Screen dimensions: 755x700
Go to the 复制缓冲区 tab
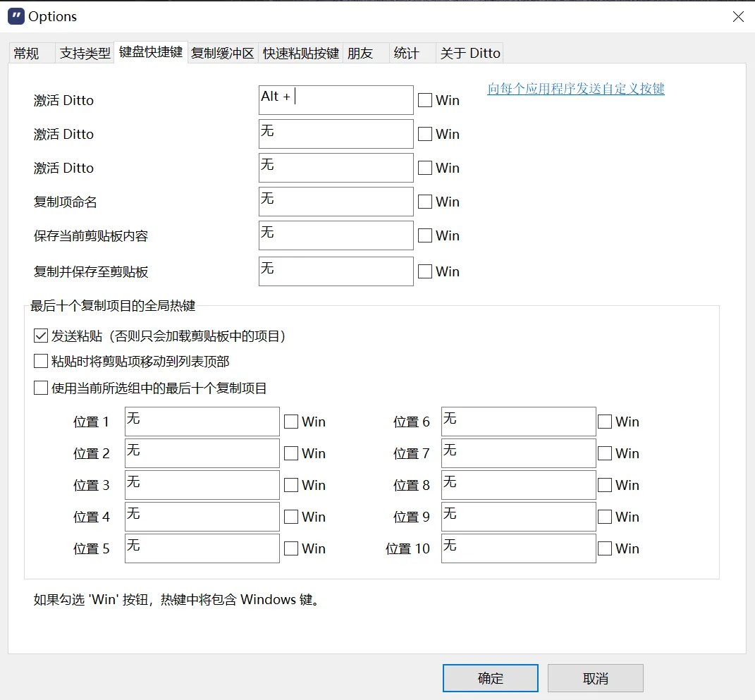pos(223,53)
